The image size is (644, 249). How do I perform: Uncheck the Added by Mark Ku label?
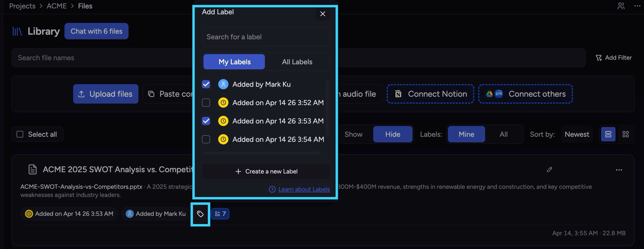point(206,84)
